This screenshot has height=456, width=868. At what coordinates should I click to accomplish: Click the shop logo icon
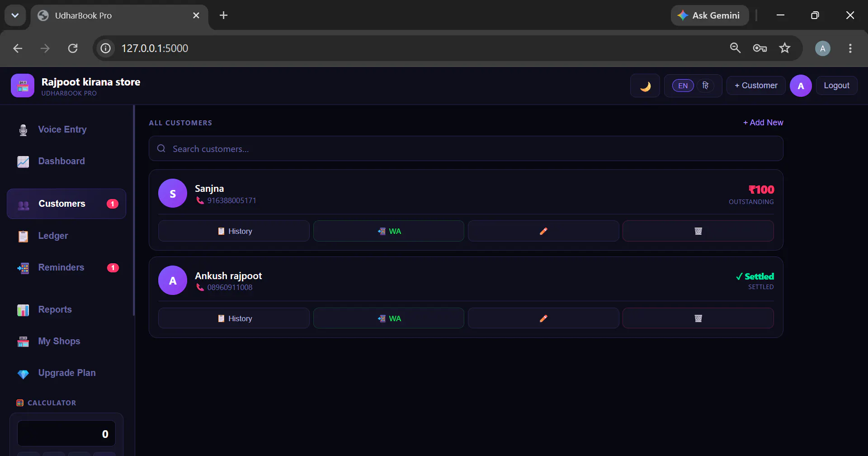pyautogui.click(x=23, y=85)
